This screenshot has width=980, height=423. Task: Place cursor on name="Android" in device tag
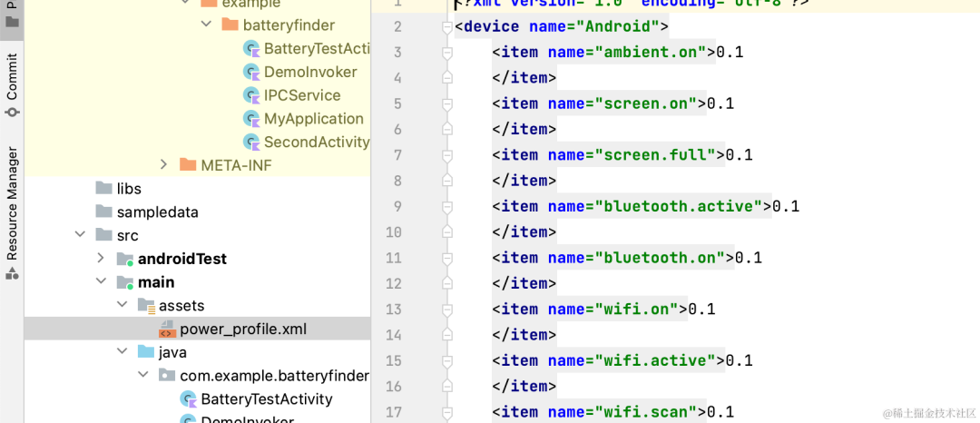coord(594,27)
